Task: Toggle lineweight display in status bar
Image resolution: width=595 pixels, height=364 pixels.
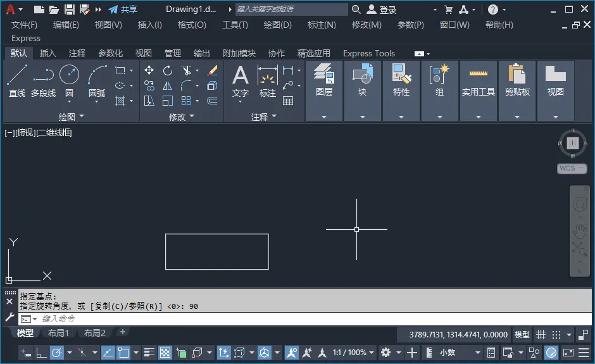Action: point(149,353)
